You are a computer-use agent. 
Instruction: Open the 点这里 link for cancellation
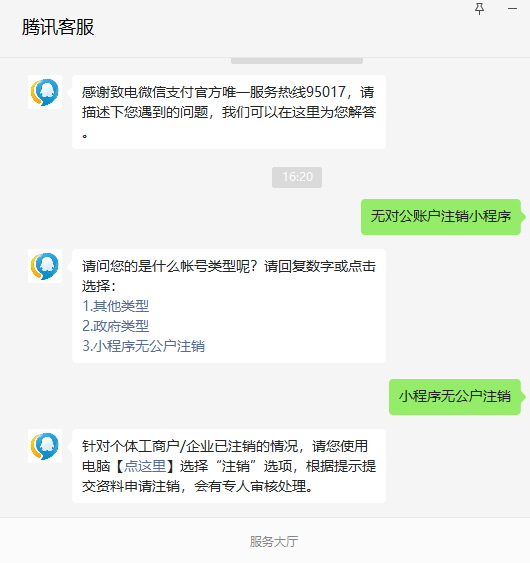coord(145,466)
